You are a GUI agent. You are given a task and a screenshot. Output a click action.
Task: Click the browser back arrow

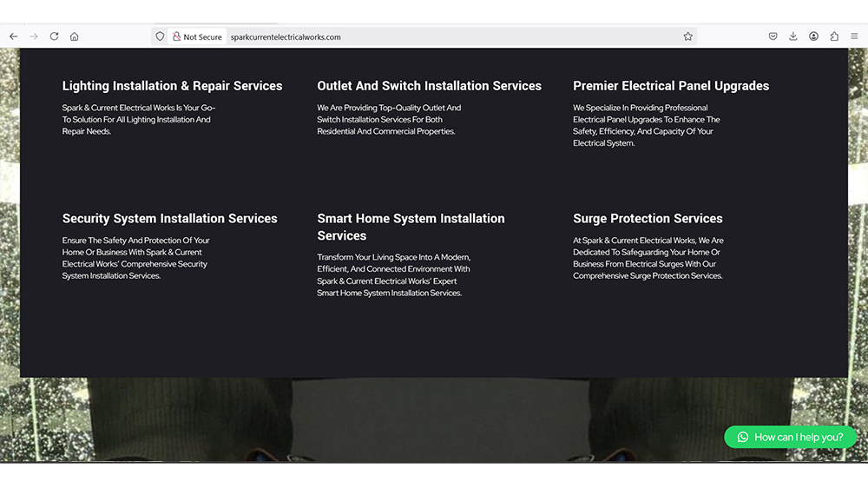click(13, 36)
